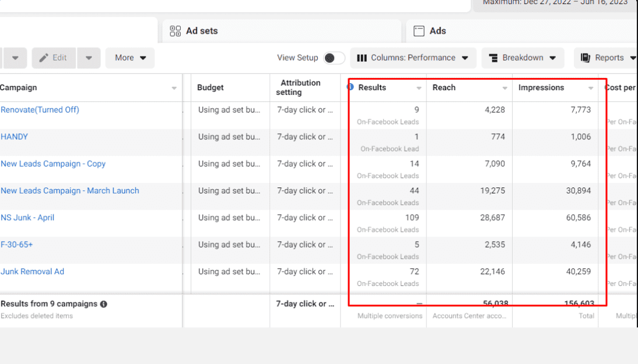Open the More actions dropdown
Screen dimensions: 638x364
click(129, 58)
